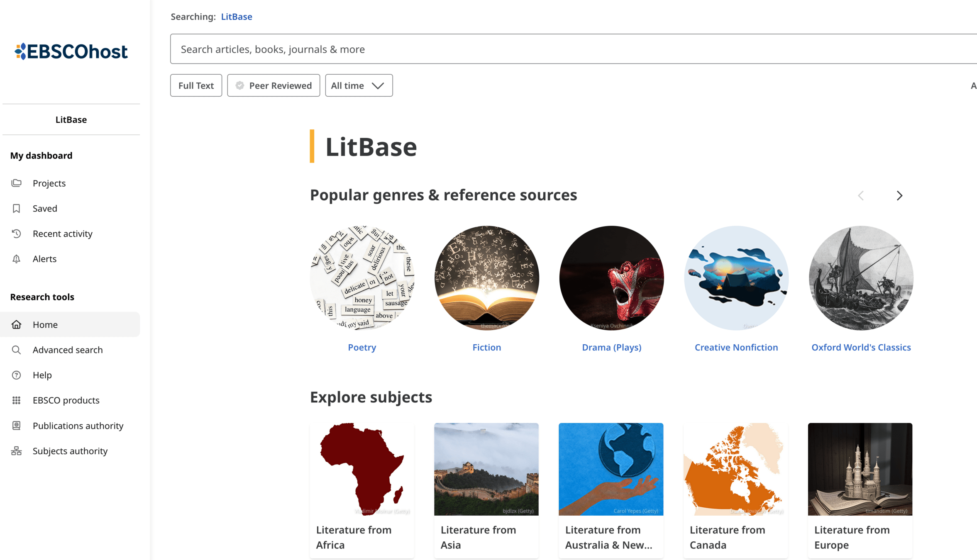The height and width of the screenshot is (560, 977).
Task: Open the EBSCOhost logo homepage
Action: [x=71, y=51]
